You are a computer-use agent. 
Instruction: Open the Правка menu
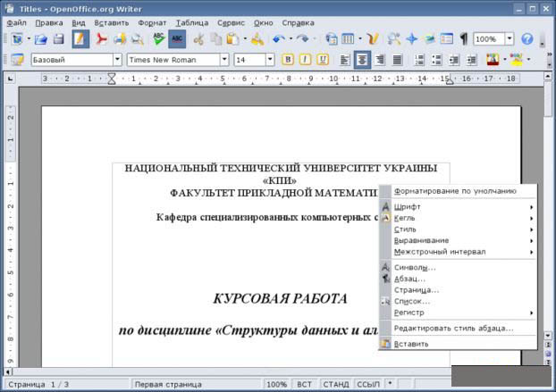[49, 23]
